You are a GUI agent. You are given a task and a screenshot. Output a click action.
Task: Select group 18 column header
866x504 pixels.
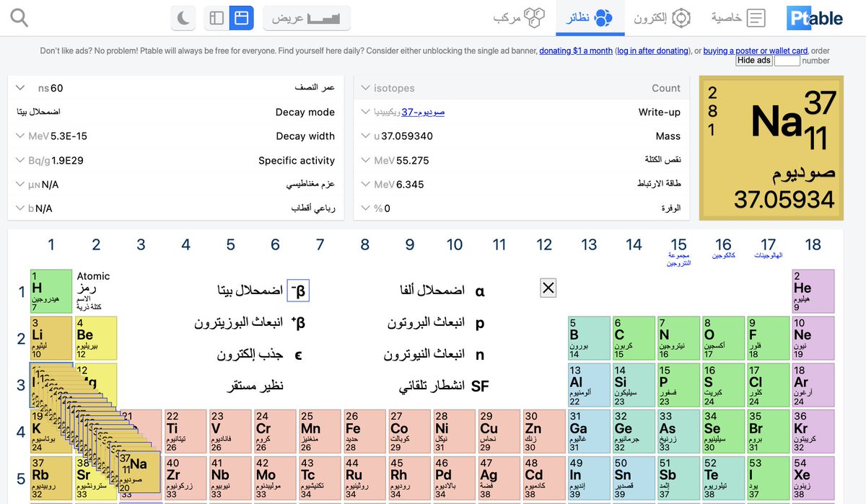pyautogui.click(x=813, y=245)
